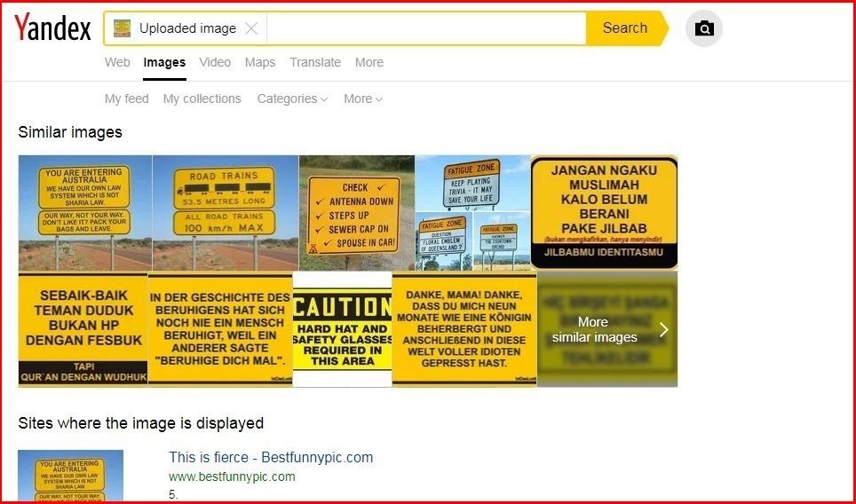Open the Entering Australia sign image

[x=85, y=213]
